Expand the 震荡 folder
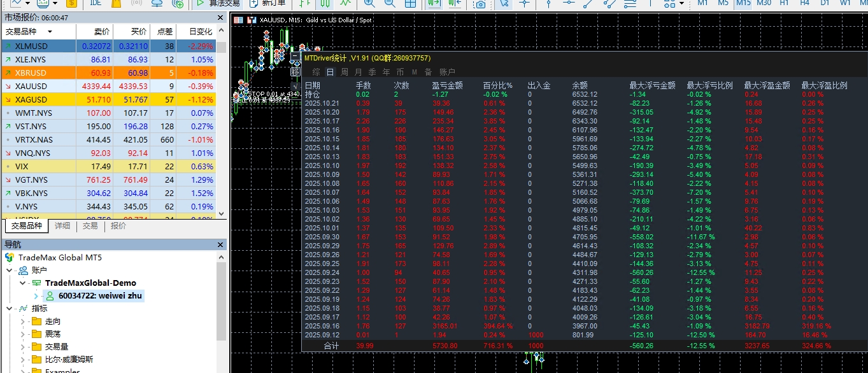The image size is (868, 373). 24,334
